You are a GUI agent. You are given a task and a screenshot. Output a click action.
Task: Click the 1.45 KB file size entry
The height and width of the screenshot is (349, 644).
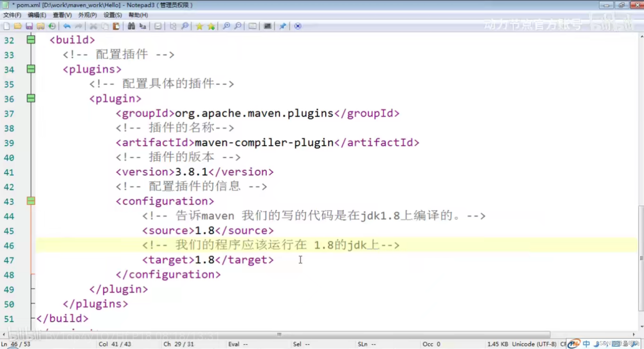[497, 344]
